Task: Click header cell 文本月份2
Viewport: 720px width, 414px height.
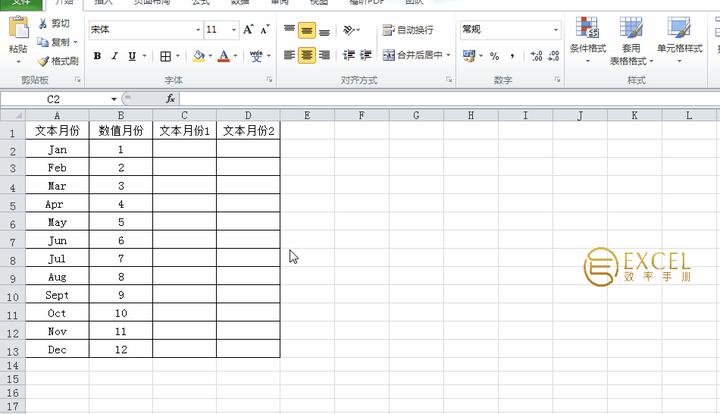Action: pyautogui.click(x=248, y=131)
